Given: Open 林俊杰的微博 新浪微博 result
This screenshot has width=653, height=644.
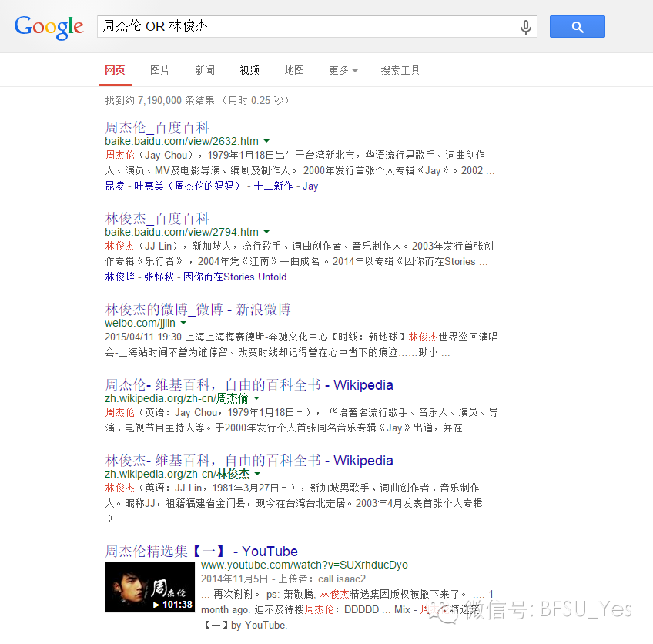Looking at the screenshot, I should (x=198, y=309).
